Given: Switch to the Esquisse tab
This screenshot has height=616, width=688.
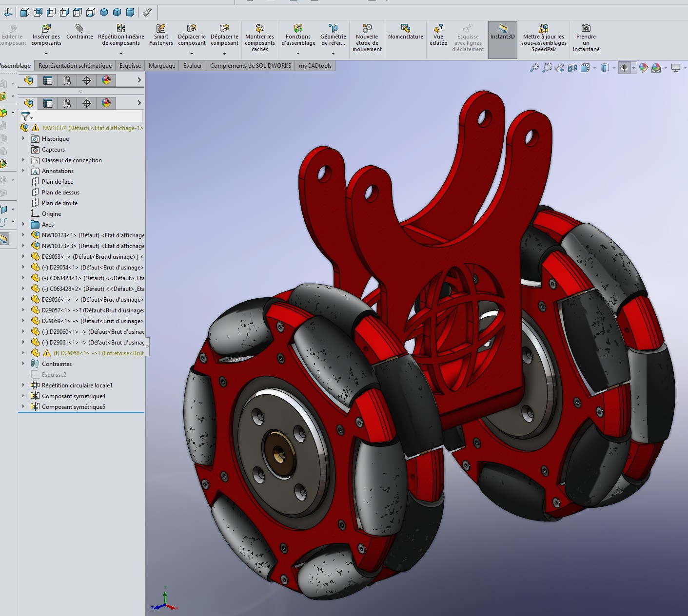Looking at the screenshot, I should click(130, 65).
